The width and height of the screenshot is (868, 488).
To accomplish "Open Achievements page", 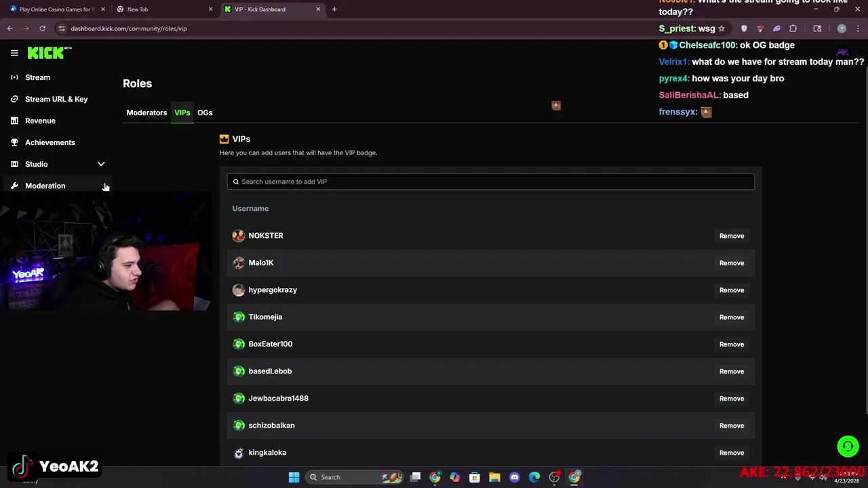I will tap(50, 142).
